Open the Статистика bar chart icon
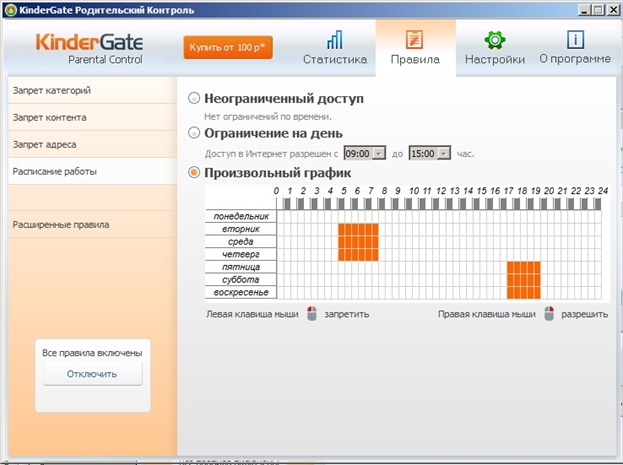Viewport: 623px width, 465px height. [335, 40]
